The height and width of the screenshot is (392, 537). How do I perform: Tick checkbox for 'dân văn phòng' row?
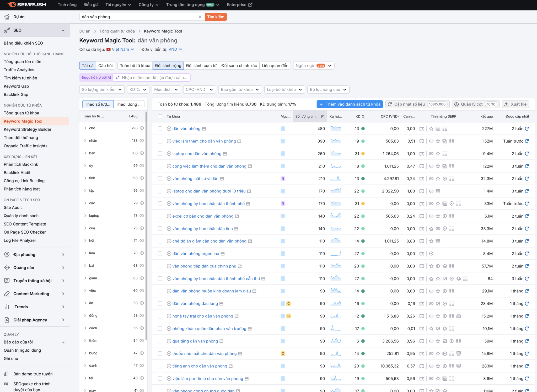click(160, 129)
